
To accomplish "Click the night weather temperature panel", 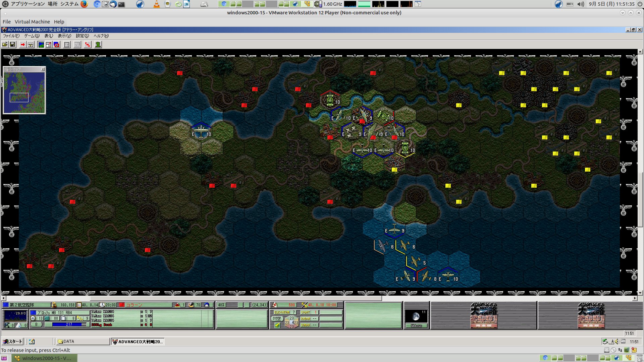I will (15, 316).
